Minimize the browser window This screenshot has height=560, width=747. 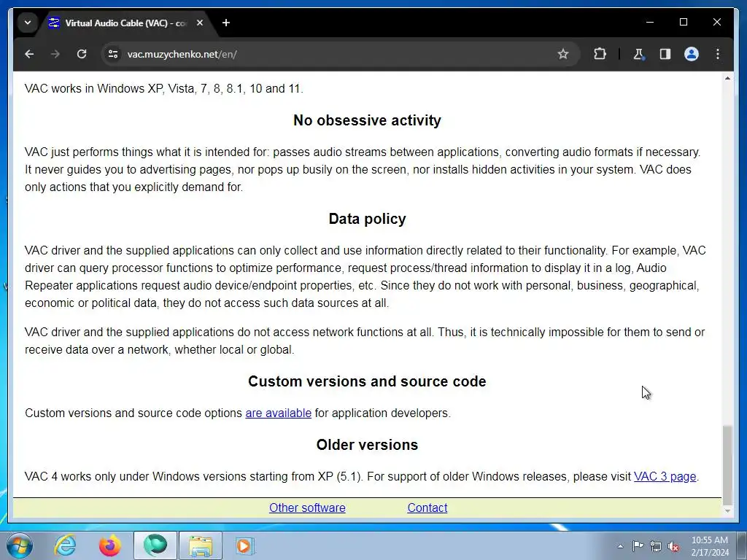pyautogui.click(x=650, y=22)
